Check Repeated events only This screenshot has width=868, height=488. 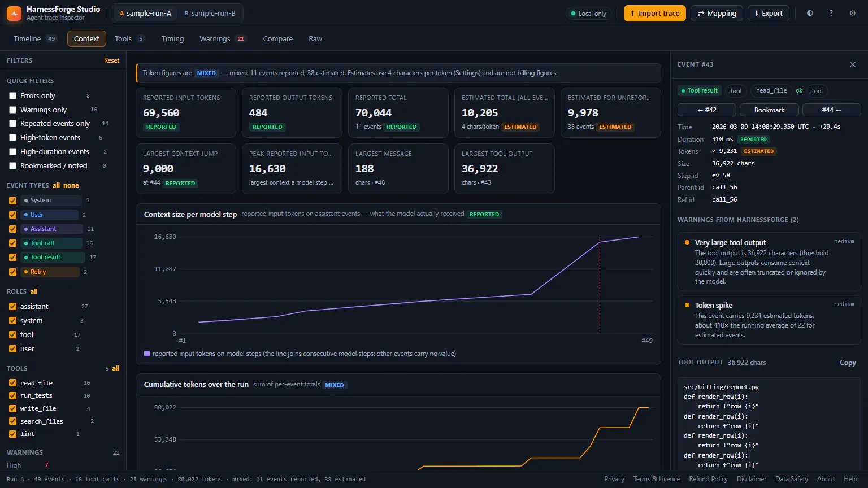(x=12, y=124)
